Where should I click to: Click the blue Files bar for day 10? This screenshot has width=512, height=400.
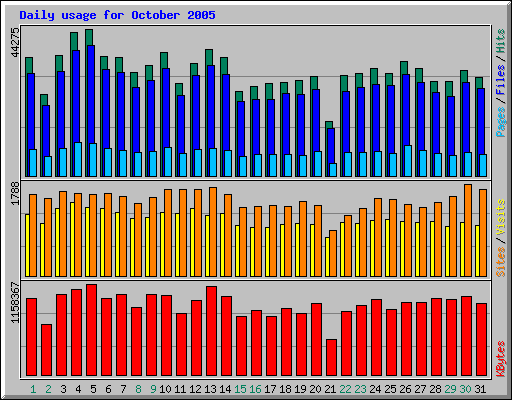[166, 108]
